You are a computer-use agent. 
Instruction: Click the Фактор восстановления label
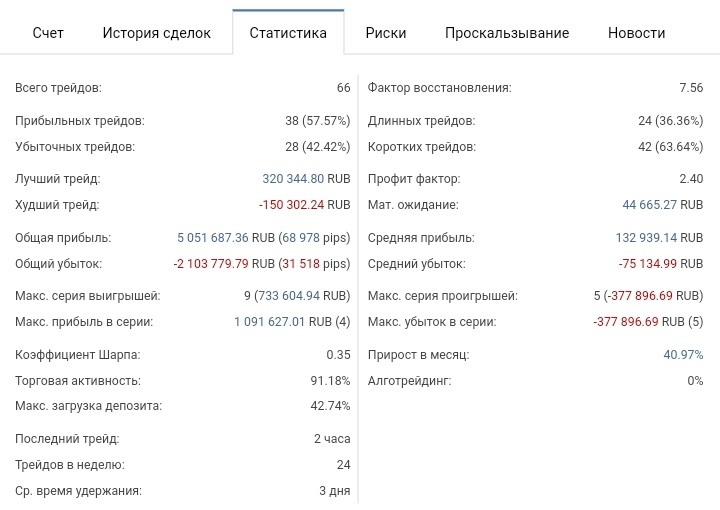[439, 88]
